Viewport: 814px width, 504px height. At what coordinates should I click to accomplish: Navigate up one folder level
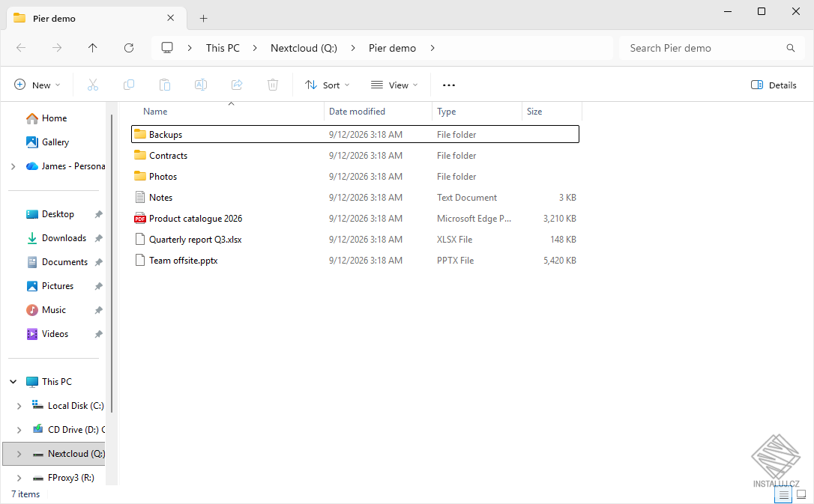(92, 48)
